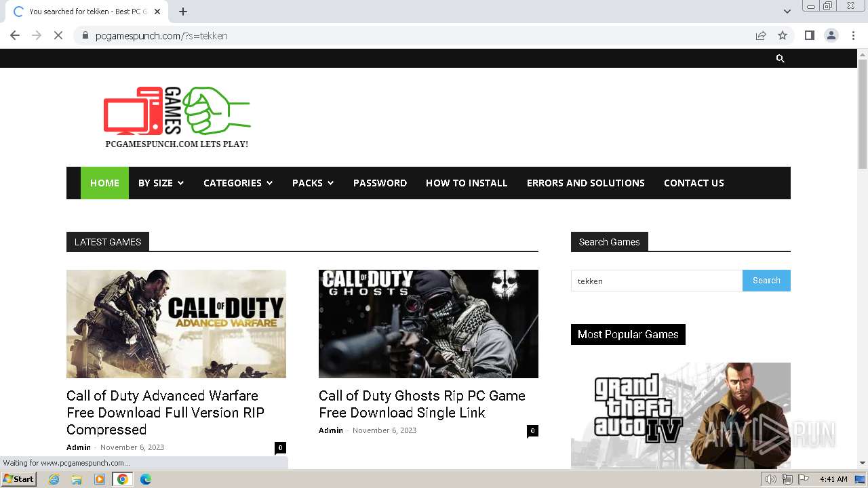Open Call of Duty Advanced Warfare title link

coord(165,412)
